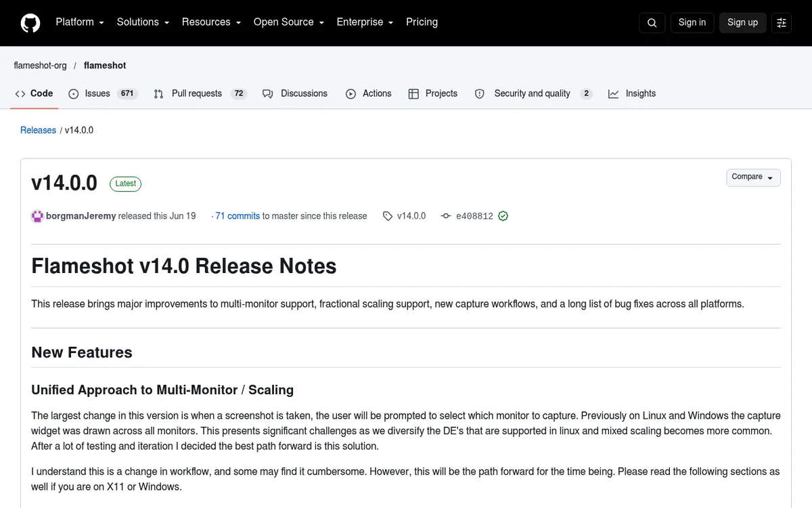The height and width of the screenshot is (508, 812).
Task: Click the Sign up button
Action: click(x=742, y=22)
